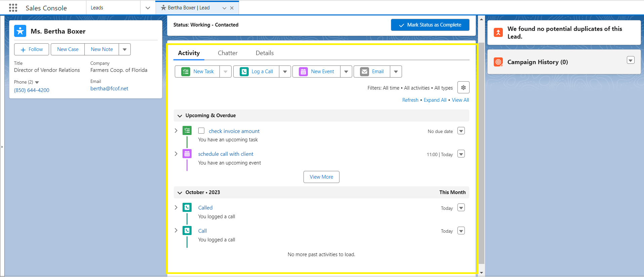Click scrollbar down arrow

(x=481, y=273)
